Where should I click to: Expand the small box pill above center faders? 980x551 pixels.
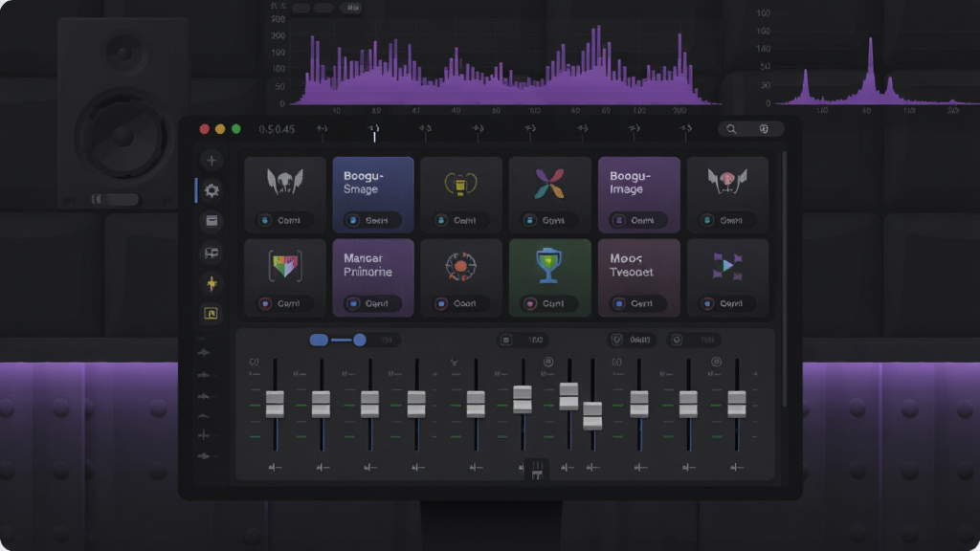coord(523,340)
